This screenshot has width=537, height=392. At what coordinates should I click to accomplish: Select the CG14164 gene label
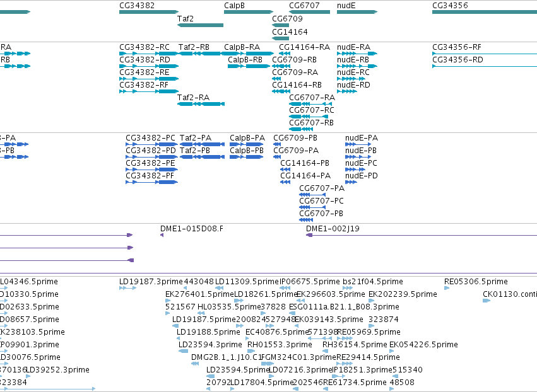(290, 32)
